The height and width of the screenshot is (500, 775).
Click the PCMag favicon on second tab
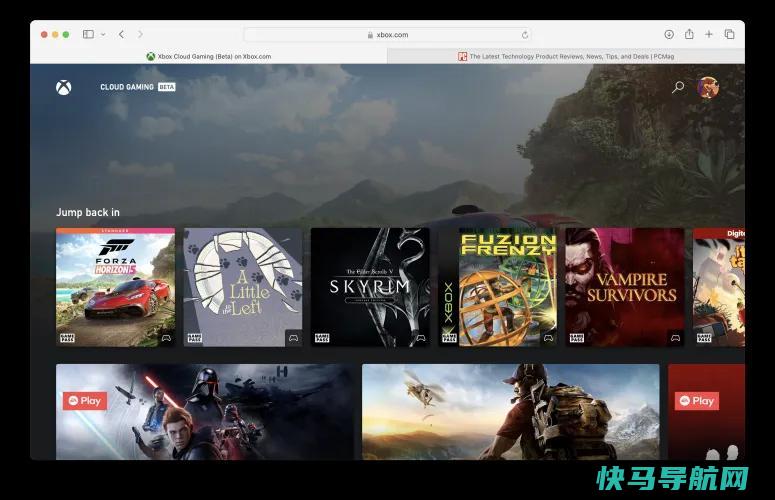(463, 56)
